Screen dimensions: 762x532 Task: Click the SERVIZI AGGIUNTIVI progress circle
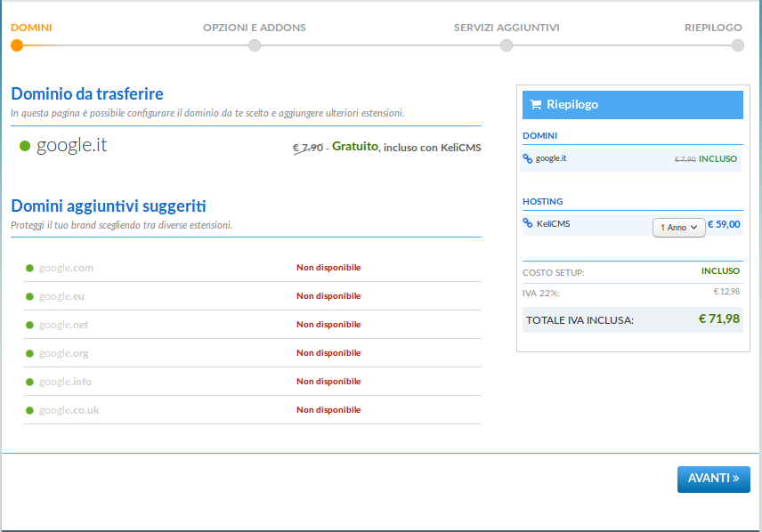coord(507,45)
